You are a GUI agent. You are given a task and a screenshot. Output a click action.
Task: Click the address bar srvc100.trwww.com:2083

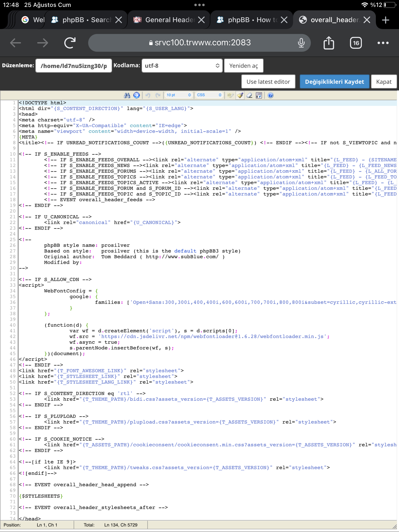pos(199,43)
